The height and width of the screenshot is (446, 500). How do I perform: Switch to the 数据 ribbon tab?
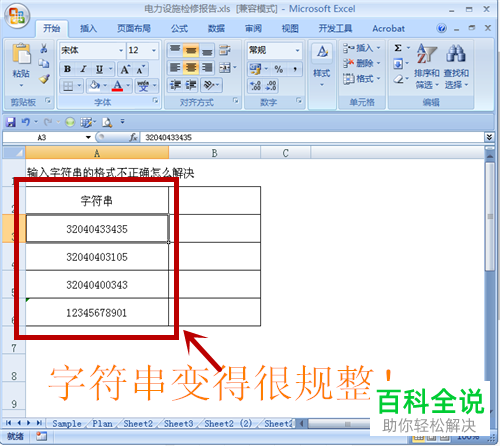click(216, 29)
